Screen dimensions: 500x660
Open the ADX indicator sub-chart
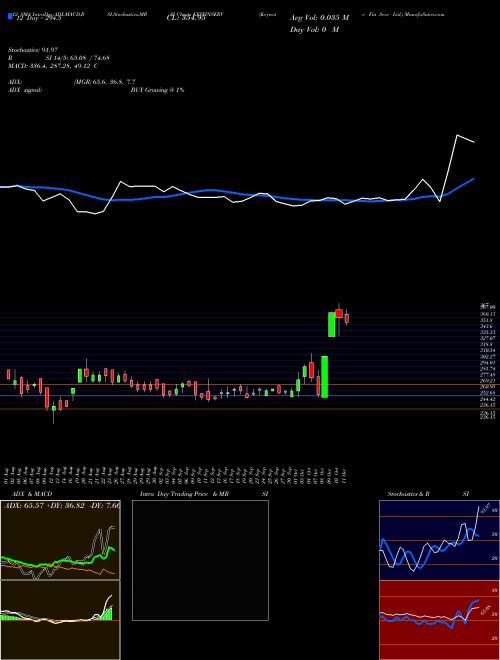coord(60,540)
